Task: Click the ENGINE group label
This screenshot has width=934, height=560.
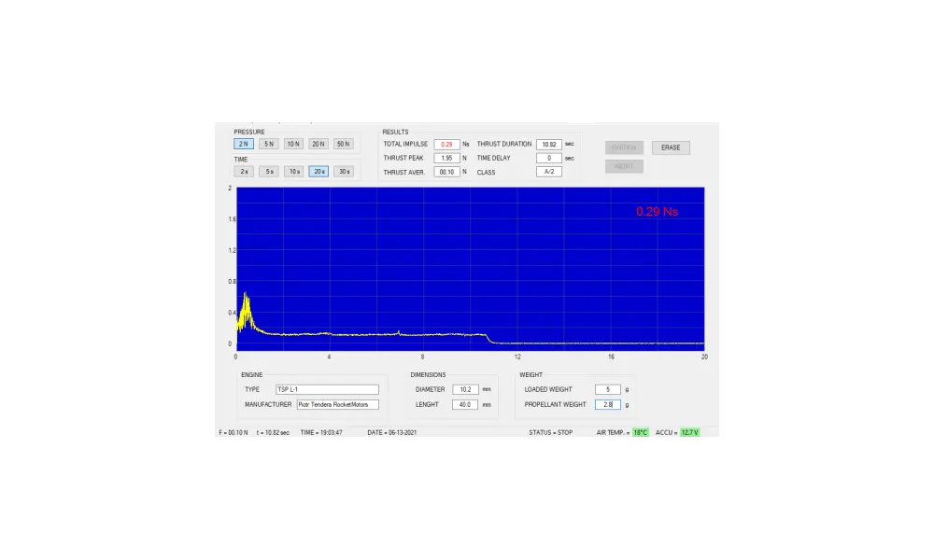Action: click(252, 375)
